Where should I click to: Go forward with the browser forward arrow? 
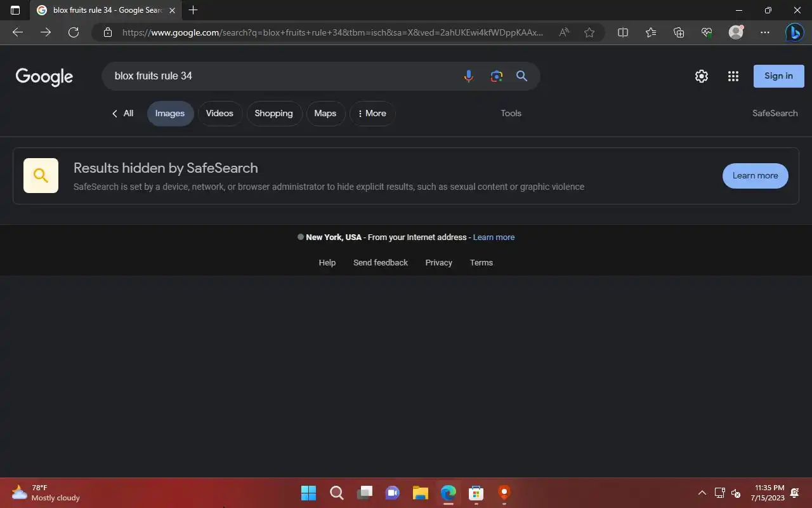[46, 32]
